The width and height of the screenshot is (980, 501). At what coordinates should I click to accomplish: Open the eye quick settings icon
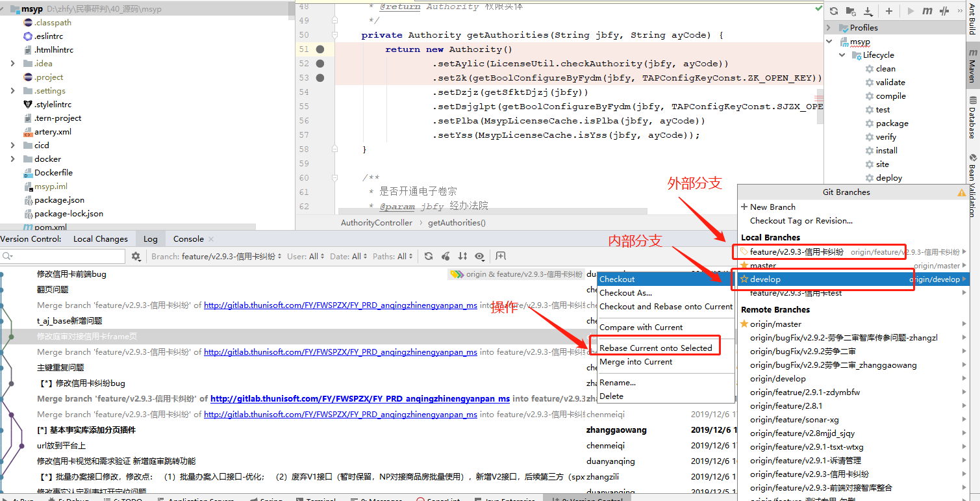click(479, 257)
